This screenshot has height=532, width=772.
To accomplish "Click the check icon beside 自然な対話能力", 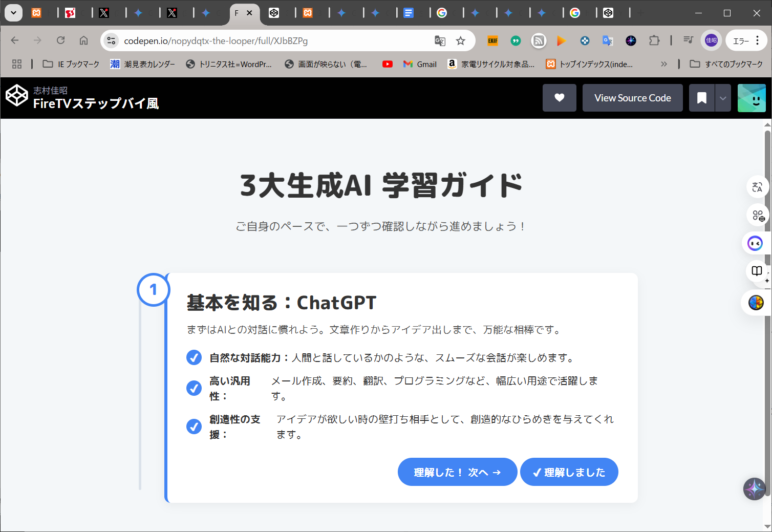I will click(x=194, y=357).
